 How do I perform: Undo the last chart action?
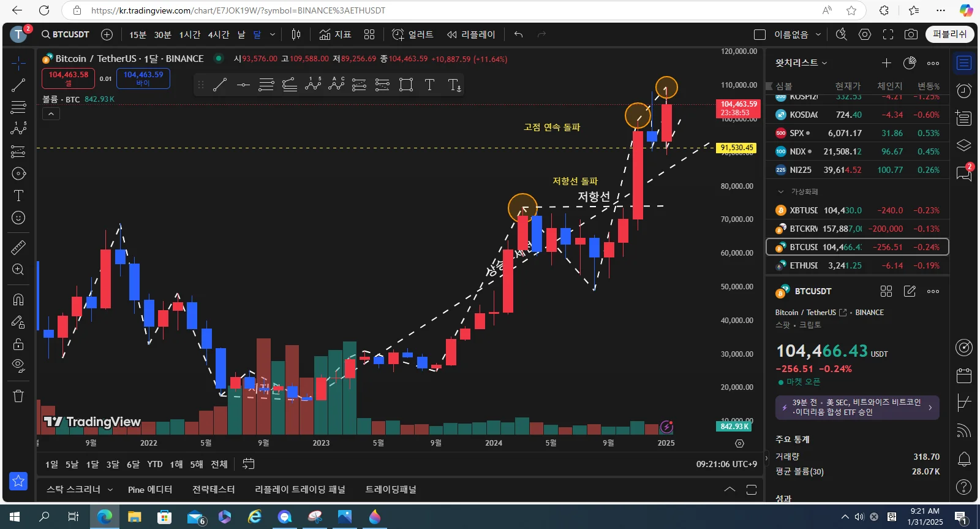tap(518, 34)
